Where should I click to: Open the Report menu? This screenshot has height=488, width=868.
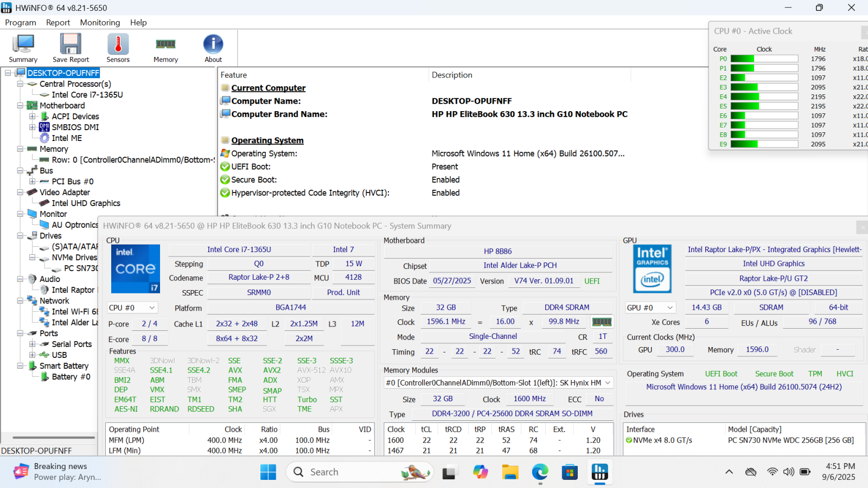point(58,22)
